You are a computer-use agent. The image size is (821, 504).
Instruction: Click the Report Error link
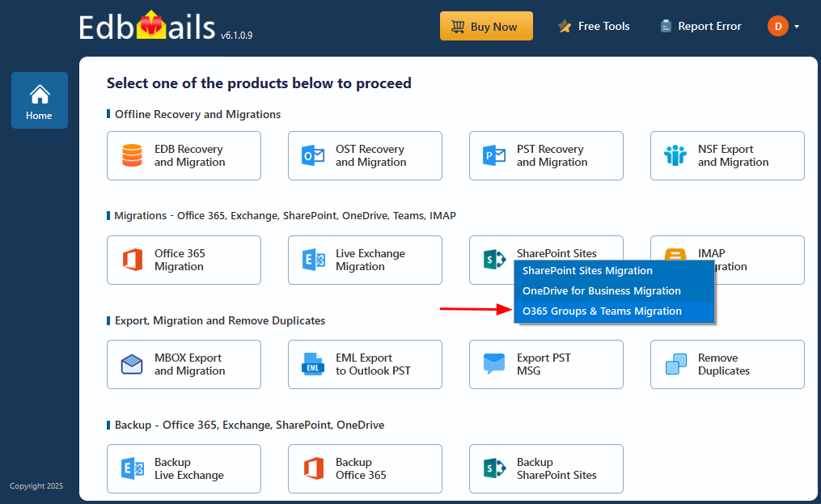point(701,26)
